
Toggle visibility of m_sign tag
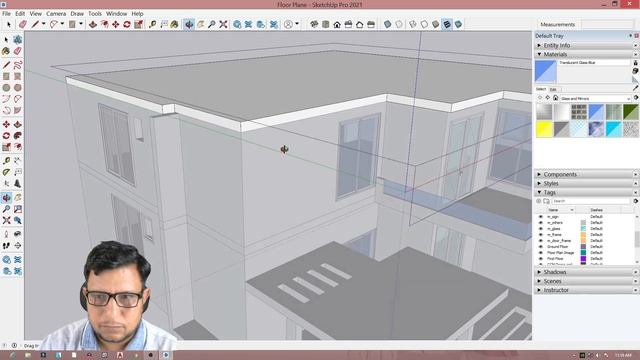tap(541, 217)
